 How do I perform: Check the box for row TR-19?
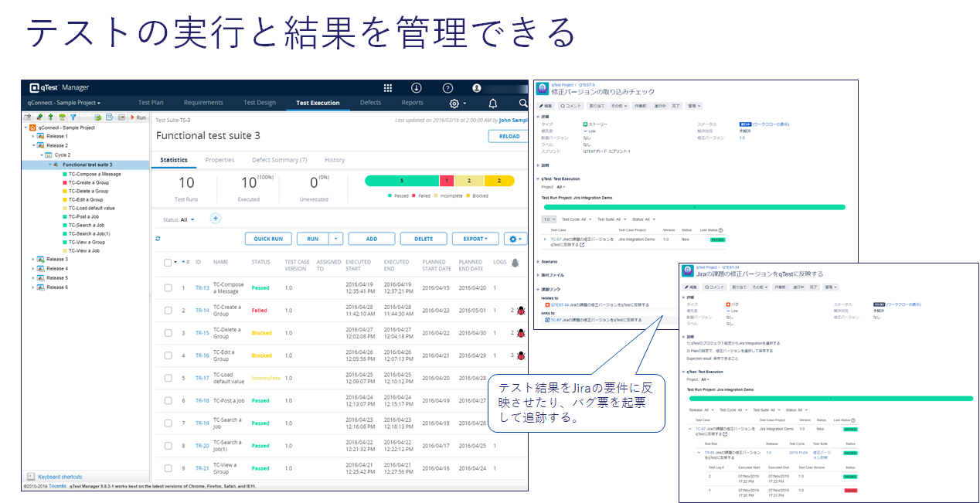click(168, 423)
